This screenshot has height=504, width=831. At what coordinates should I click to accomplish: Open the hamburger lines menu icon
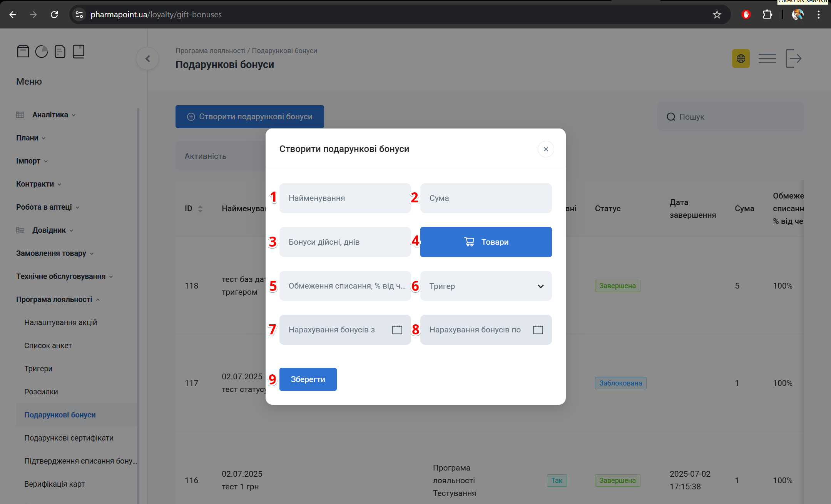click(x=767, y=58)
